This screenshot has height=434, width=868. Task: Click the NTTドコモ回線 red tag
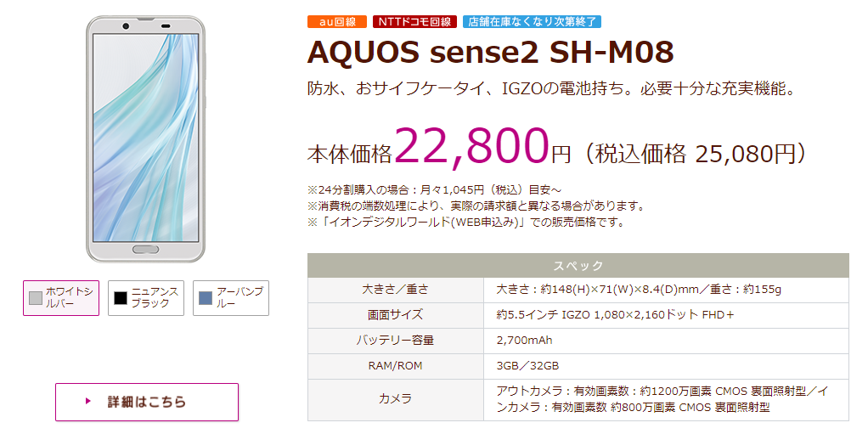(x=414, y=21)
